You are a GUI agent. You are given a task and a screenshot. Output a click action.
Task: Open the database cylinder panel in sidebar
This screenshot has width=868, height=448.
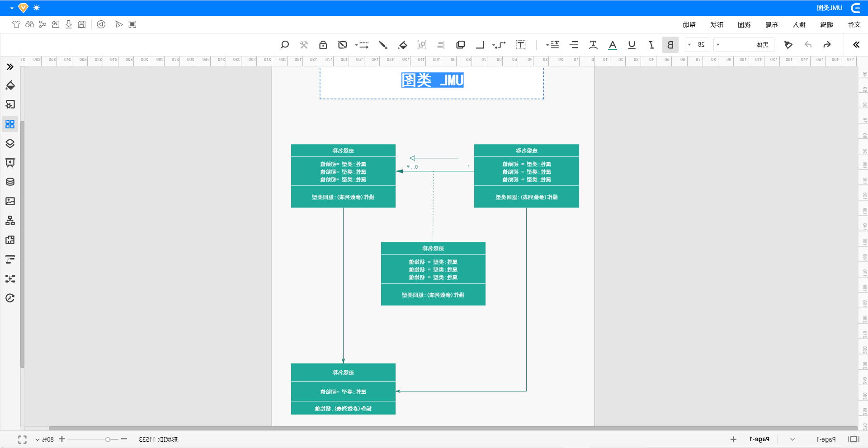(x=10, y=182)
